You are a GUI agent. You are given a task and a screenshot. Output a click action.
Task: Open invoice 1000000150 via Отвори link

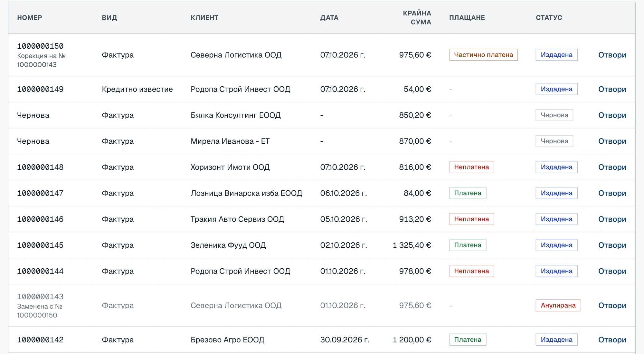click(612, 55)
